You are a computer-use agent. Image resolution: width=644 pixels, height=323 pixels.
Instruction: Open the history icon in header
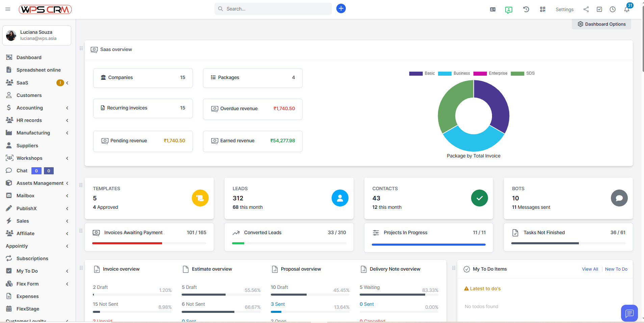526,9
